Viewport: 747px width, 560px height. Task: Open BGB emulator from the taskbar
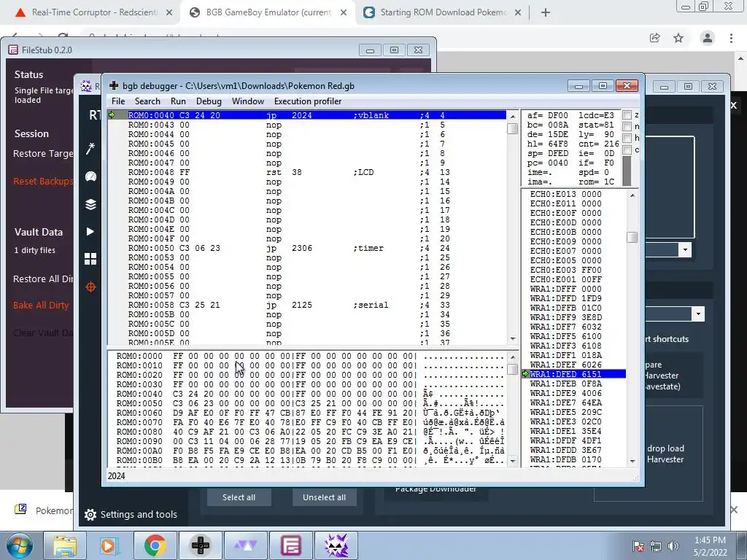pyautogui.click(x=200, y=545)
